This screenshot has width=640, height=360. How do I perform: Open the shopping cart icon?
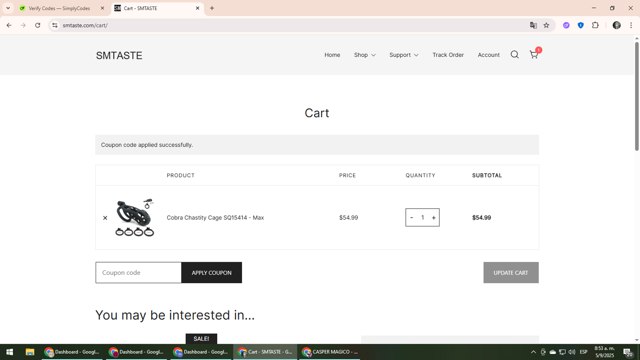point(534,55)
